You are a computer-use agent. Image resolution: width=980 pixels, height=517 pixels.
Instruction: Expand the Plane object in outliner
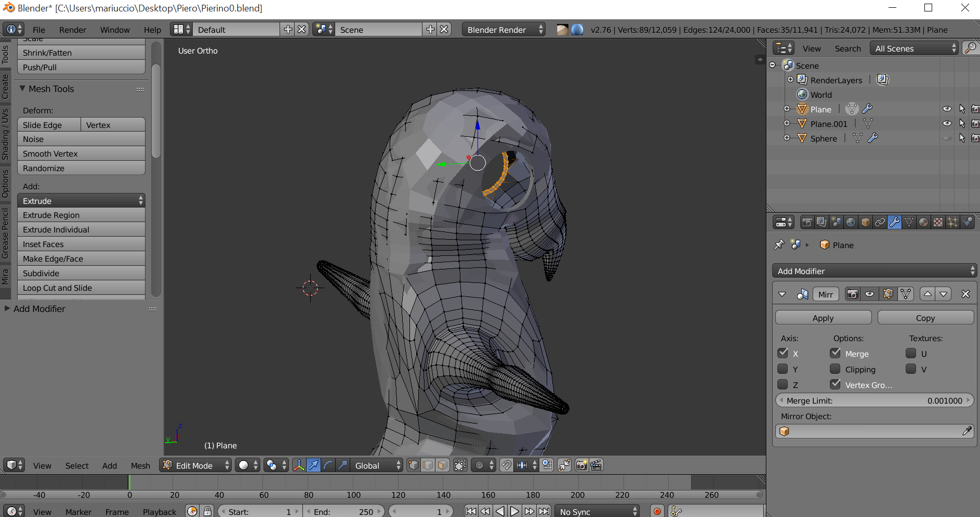pos(787,109)
